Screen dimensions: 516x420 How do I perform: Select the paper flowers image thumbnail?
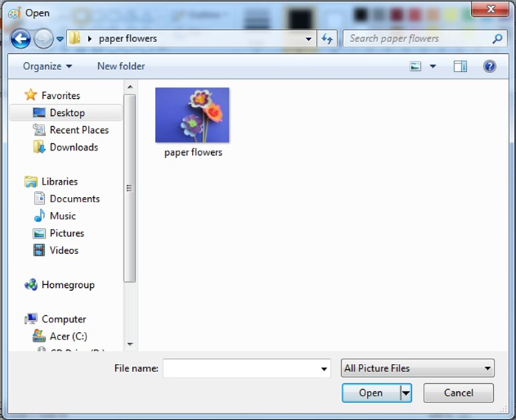coord(192,115)
